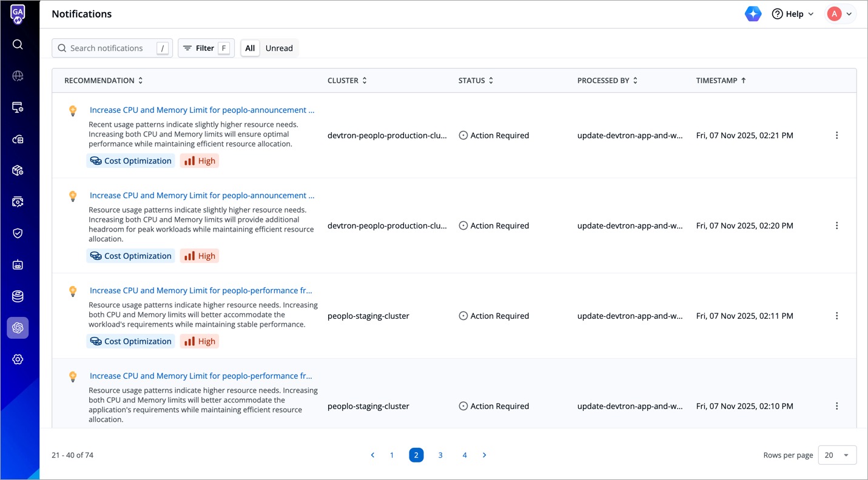Image resolution: width=868 pixels, height=480 pixels.
Task: Select the All notifications toggle
Action: [250, 48]
